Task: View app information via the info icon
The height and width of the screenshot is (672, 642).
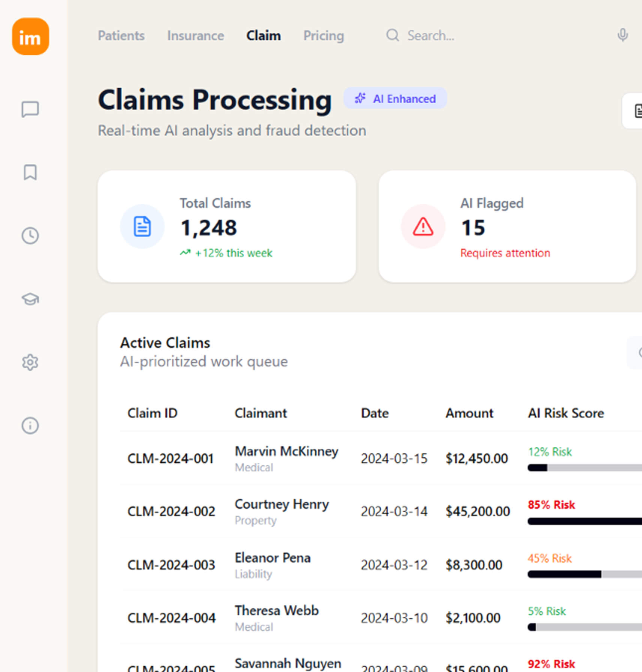Action: click(x=30, y=426)
